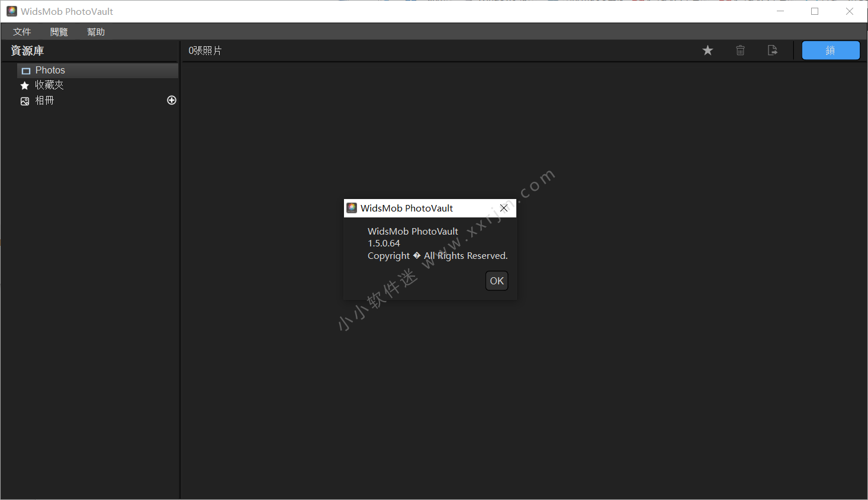Click the app icon in about dialog title
This screenshot has height=500, width=868.
pyautogui.click(x=352, y=208)
